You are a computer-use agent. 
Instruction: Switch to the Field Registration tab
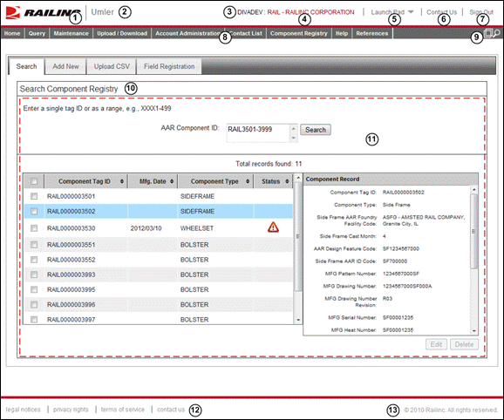(169, 66)
